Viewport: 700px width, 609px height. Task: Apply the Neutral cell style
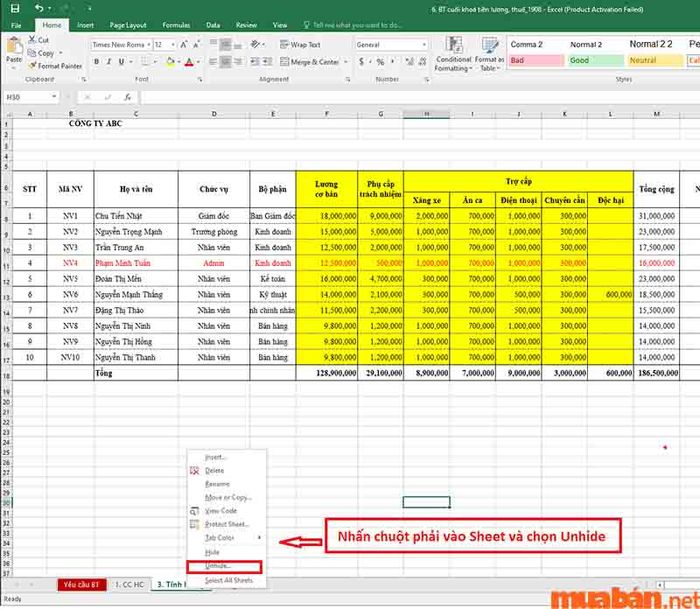tap(655, 60)
